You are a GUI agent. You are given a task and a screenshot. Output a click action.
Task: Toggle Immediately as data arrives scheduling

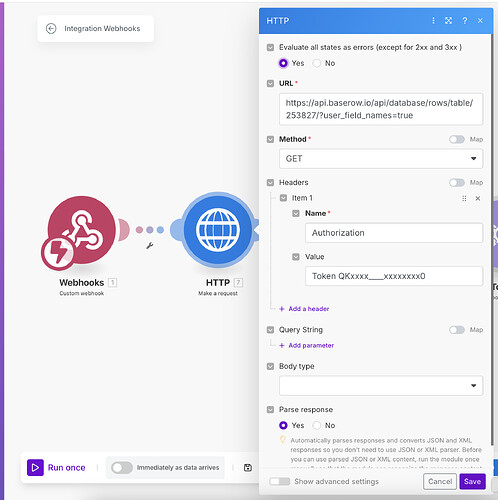[x=122, y=468]
